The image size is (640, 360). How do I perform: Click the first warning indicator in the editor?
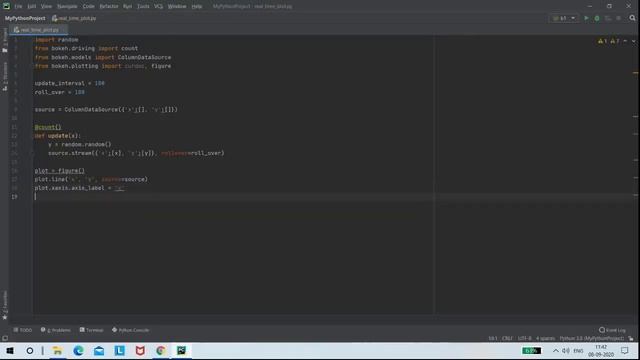tap(602, 41)
